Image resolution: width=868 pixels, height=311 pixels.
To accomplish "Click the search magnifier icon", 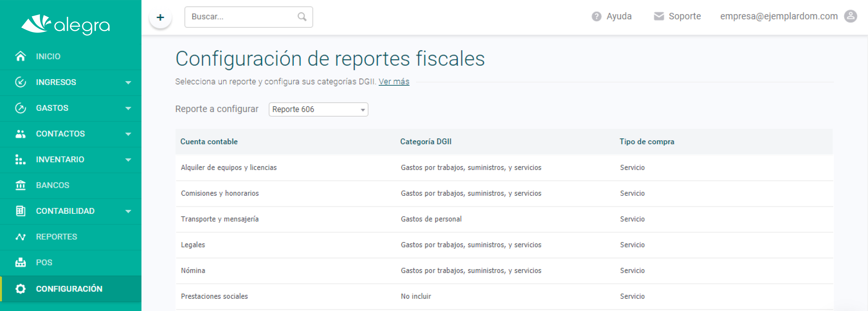I will click(302, 17).
